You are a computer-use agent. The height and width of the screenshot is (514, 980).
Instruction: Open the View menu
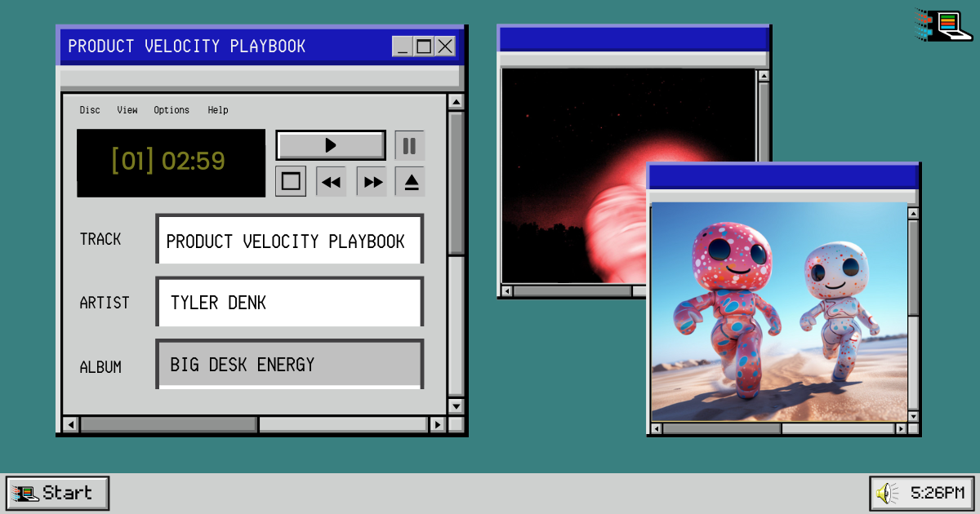tap(127, 110)
